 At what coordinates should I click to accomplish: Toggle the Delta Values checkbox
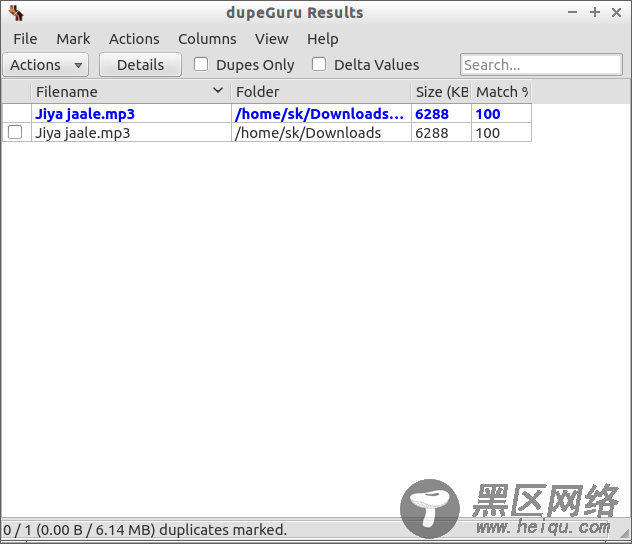coord(319,64)
